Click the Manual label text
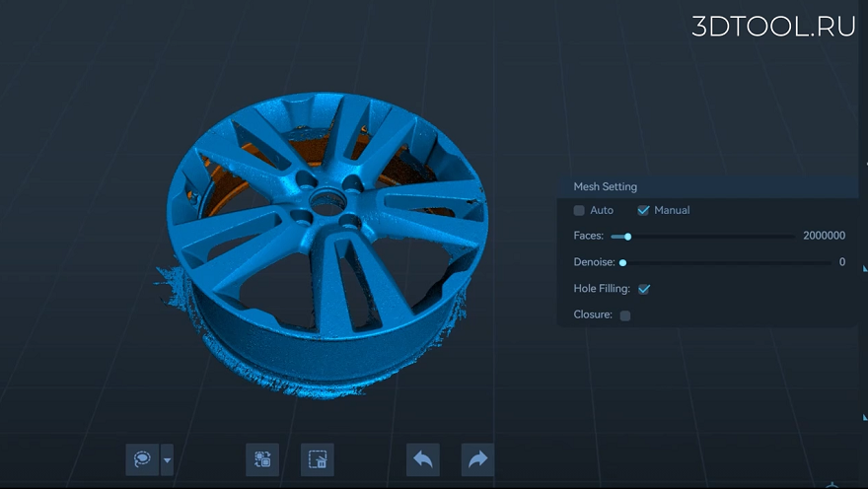Viewport: 868px width, 489px height. (672, 210)
